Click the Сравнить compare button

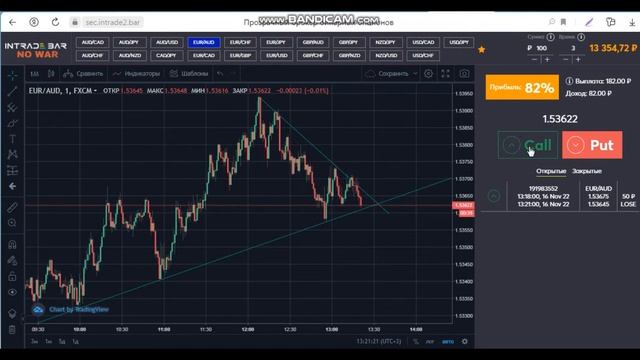tap(83, 73)
